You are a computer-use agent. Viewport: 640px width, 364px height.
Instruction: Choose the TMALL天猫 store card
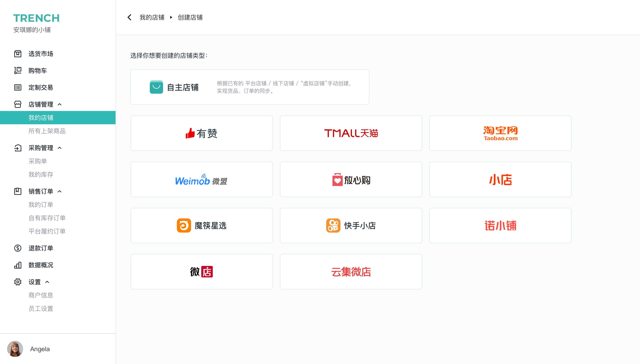(351, 133)
